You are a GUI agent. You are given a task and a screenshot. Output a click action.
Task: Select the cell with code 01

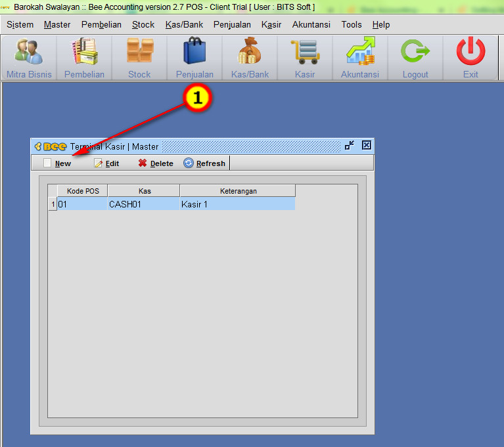pos(82,204)
